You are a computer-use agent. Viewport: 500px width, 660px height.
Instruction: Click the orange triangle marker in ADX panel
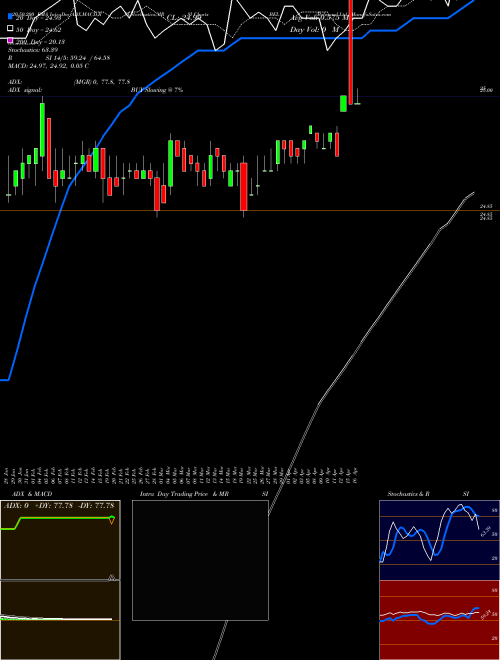[112, 521]
